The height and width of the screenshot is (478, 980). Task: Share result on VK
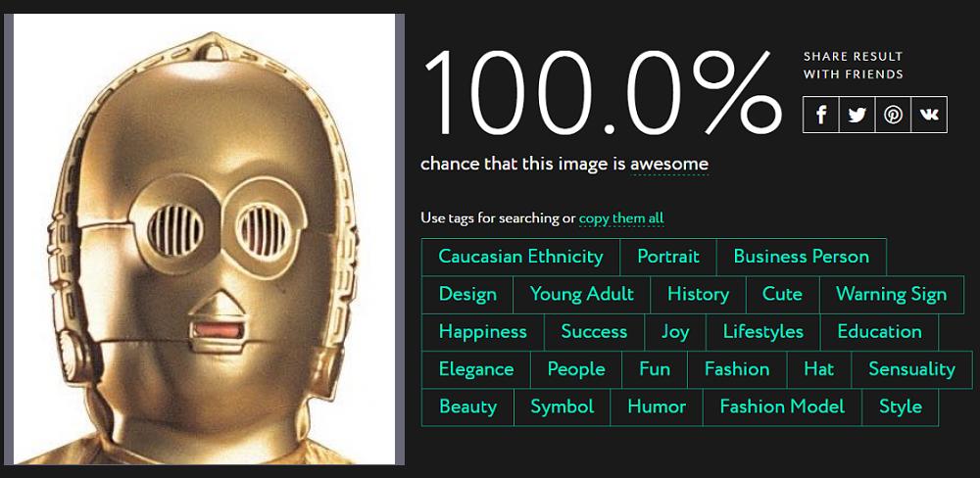tap(929, 115)
